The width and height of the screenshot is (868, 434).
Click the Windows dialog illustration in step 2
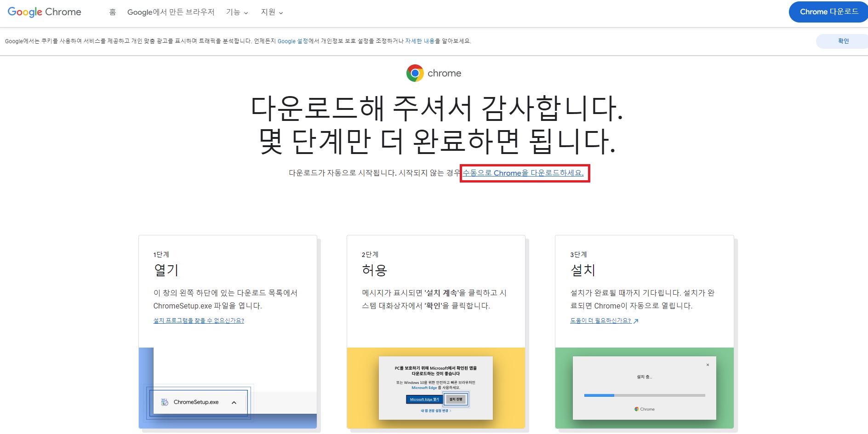tap(436, 388)
